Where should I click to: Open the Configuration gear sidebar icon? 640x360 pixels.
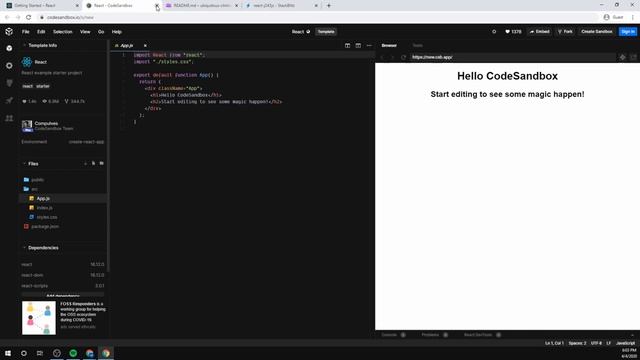pyautogui.click(x=9, y=66)
